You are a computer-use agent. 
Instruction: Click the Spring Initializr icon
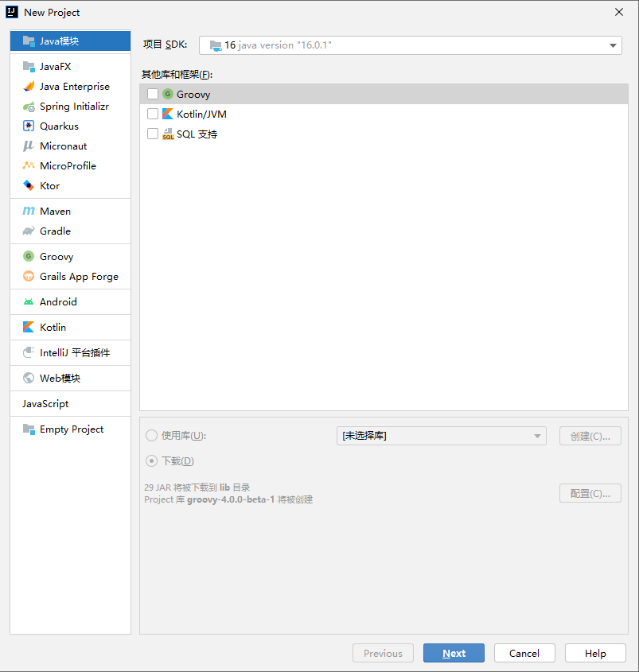[x=29, y=107]
